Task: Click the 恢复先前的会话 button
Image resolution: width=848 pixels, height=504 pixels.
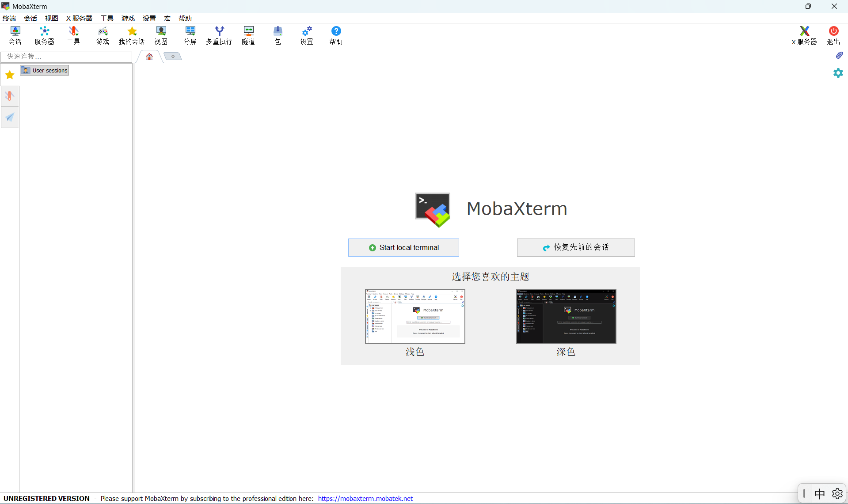Action: (x=576, y=247)
